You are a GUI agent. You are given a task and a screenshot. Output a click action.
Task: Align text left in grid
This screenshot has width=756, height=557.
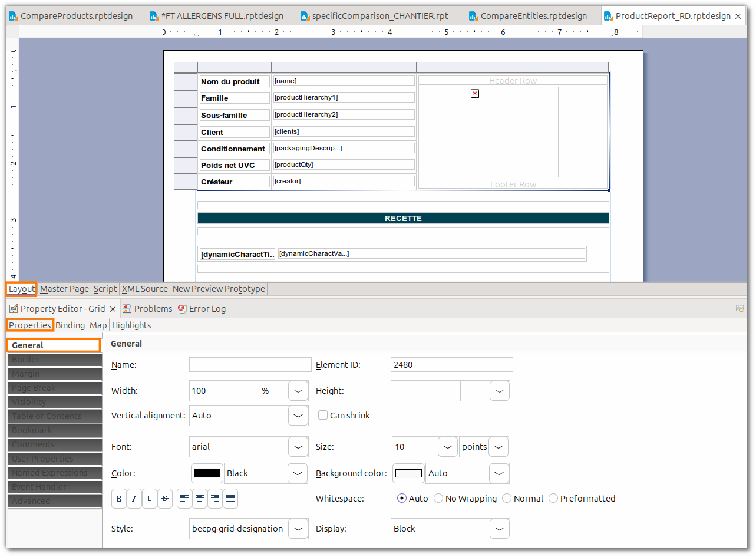click(184, 499)
